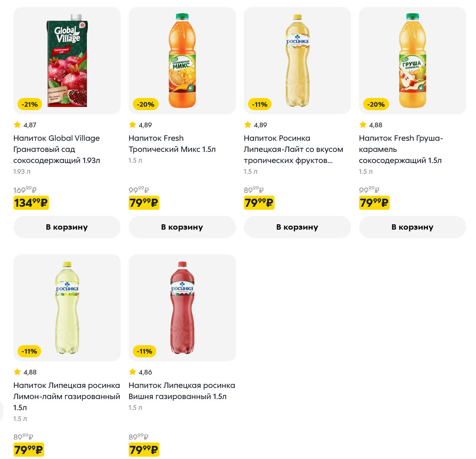
Task: Open Росинка Липецкая-Лайт bottle image
Action: click(x=297, y=61)
